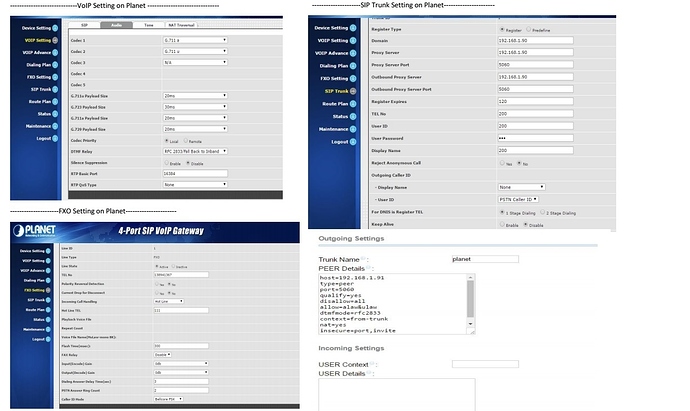Enable Silence Suppression radio option
Image resolution: width=690 pixels, height=411 pixels.
pyautogui.click(x=167, y=161)
